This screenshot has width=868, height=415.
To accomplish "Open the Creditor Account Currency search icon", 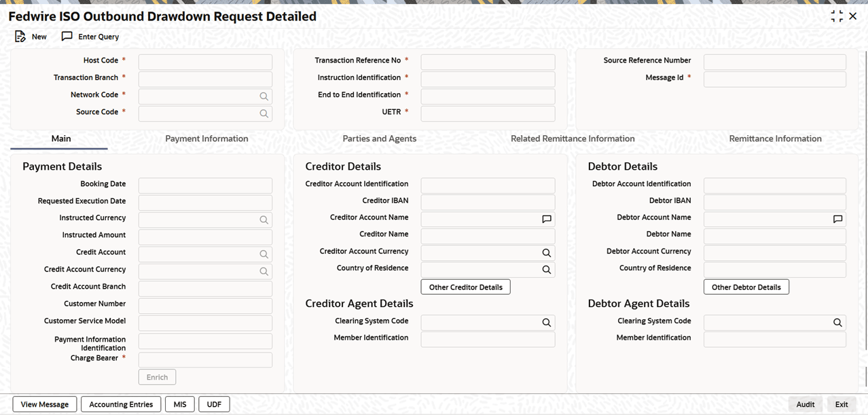I will point(547,253).
